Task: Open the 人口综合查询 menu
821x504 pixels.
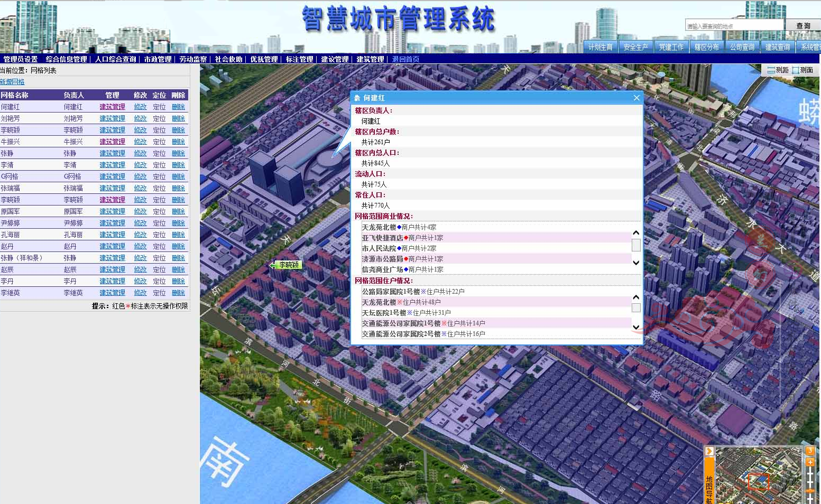Action: tap(116, 59)
